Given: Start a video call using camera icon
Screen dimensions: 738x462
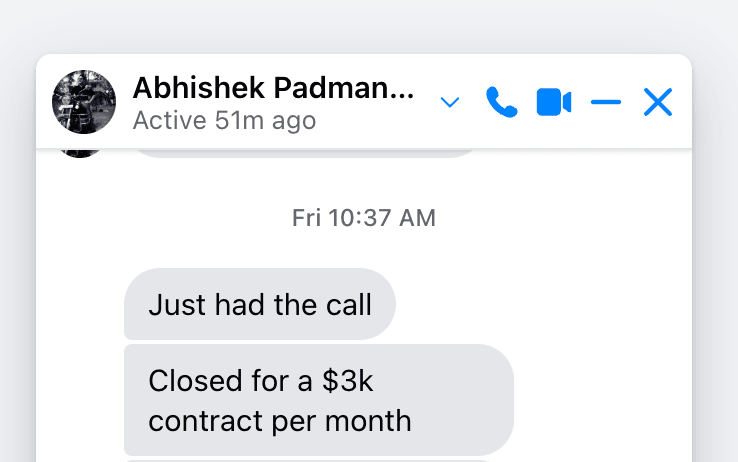Looking at the screenshot, I should [x=554, y=102].
